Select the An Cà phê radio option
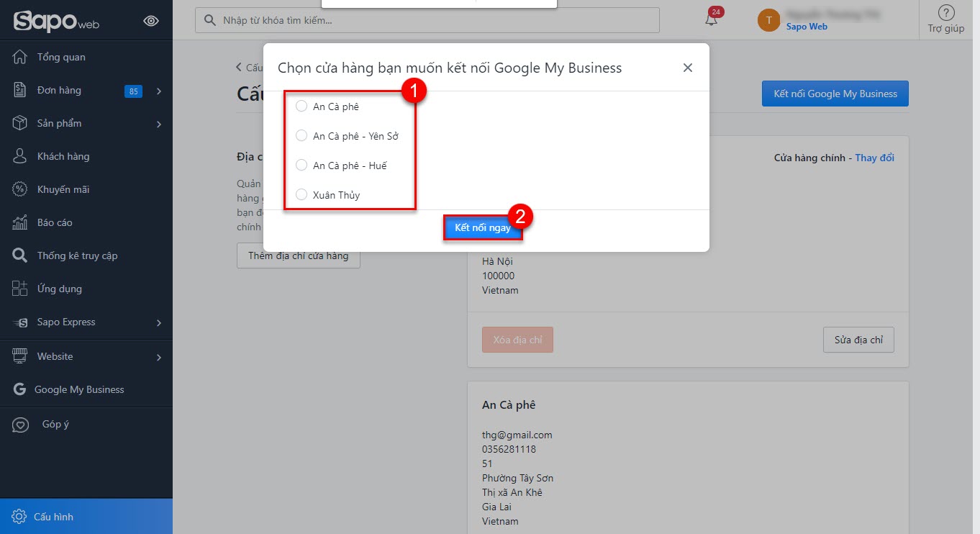The width and height of the screenshot is (980, 534). pos(301,107)
